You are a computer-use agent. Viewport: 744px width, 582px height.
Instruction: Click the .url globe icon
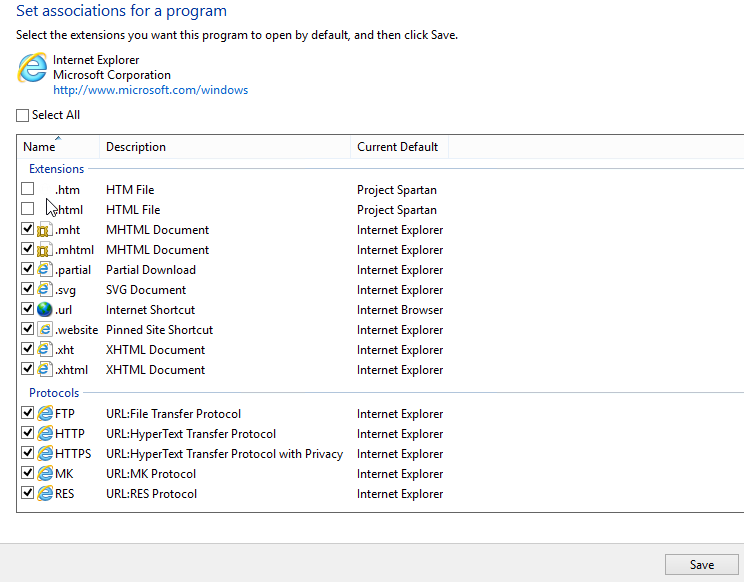click(x=45, y=309)
